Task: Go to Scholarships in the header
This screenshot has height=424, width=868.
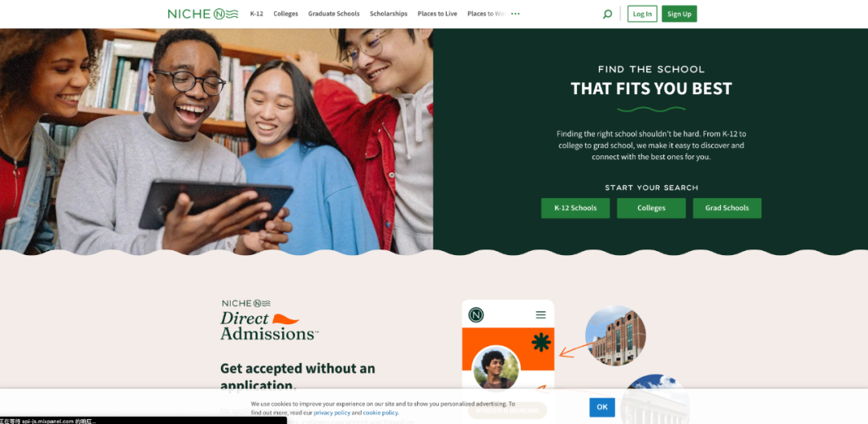Action: click(x=389, y=14)
